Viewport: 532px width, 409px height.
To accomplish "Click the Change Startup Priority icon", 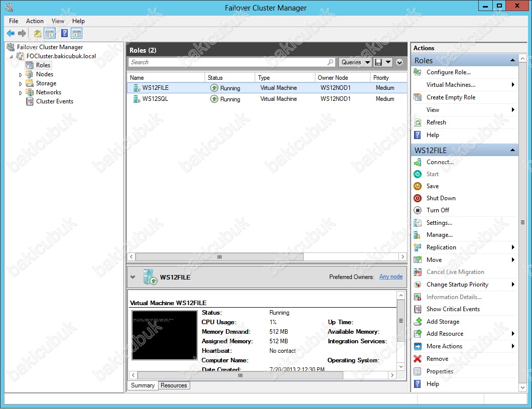I will [x=418, y=285].
